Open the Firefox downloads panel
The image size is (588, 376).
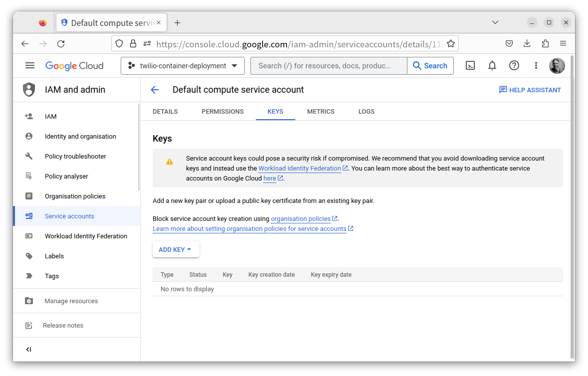[527, 43]
